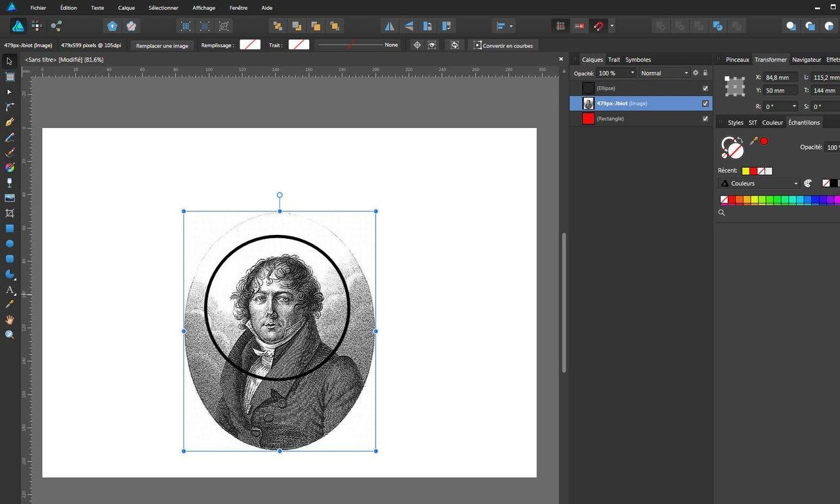Screen dimensions: 840x504
Task: Select the Node tool
Action: tap(10, 92)
